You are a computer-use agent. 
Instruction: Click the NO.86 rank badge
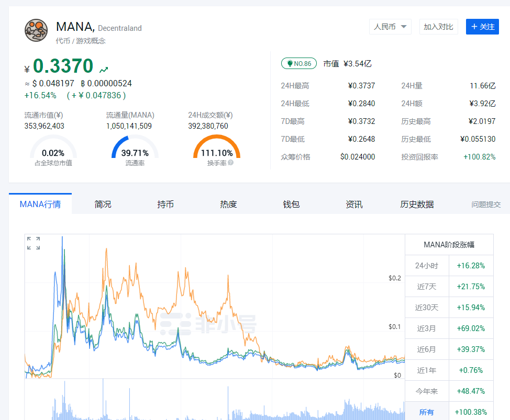(299, 63)
